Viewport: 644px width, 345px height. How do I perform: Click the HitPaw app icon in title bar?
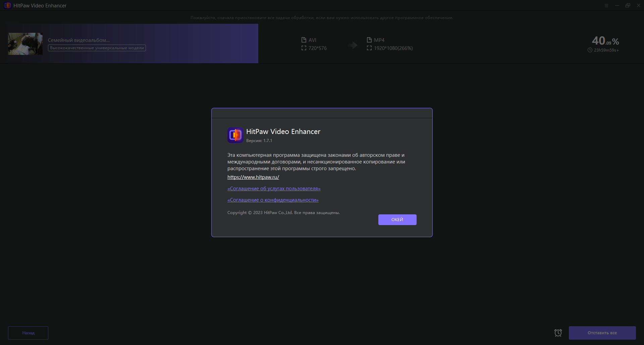tap(8, 5)
